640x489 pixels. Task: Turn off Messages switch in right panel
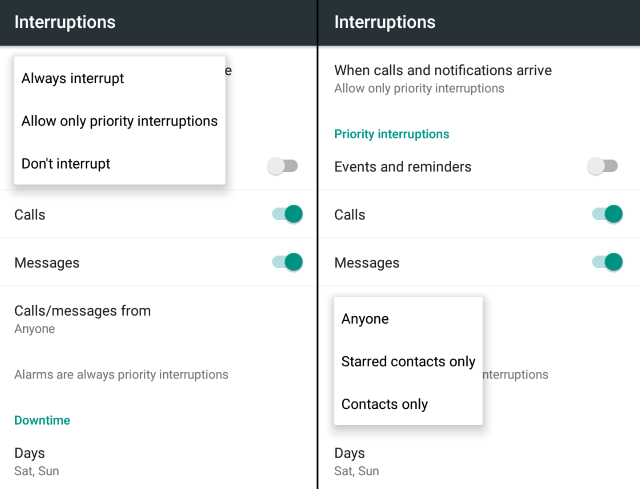tap(607, 262)
